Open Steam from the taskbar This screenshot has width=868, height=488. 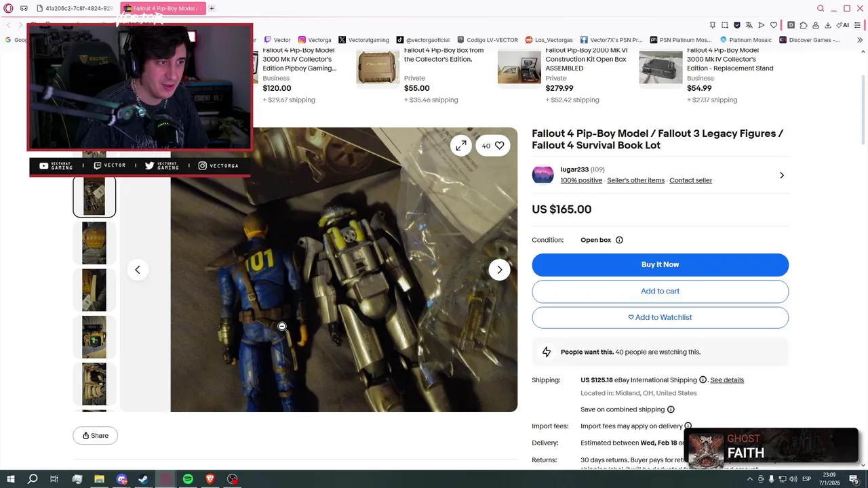143,479
